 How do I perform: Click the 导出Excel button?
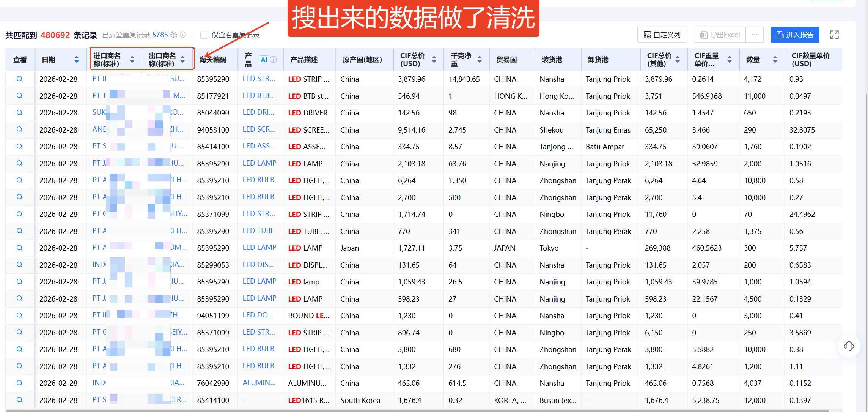click(720, 35)
